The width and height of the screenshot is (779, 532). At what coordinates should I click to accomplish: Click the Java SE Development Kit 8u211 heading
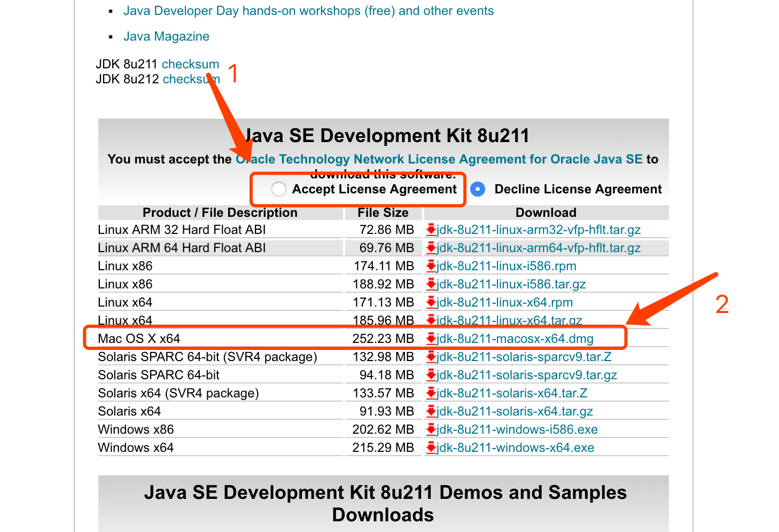pyautogui.click(x=386, y=136)
